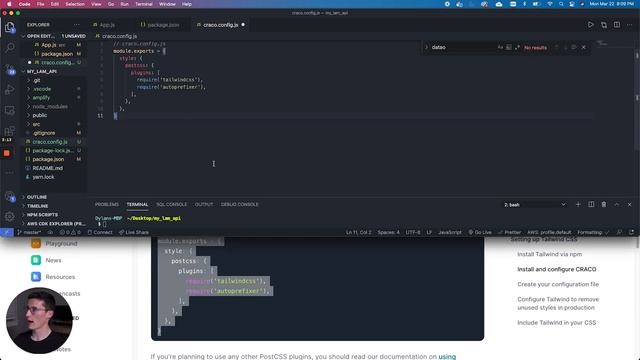Switch to the package.json editor tab
640x360 pixels.
coord(163,25)
